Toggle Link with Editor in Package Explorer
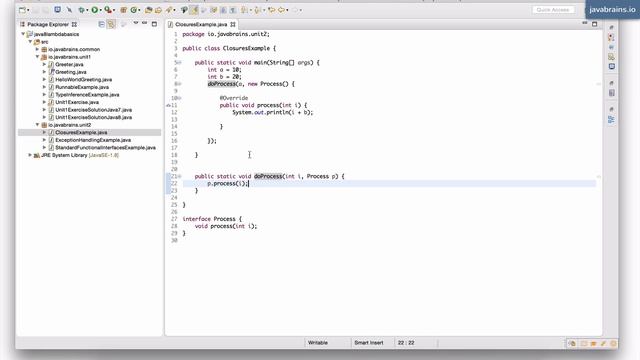Viewport: 640px width, 360px height. click(111, 24)
